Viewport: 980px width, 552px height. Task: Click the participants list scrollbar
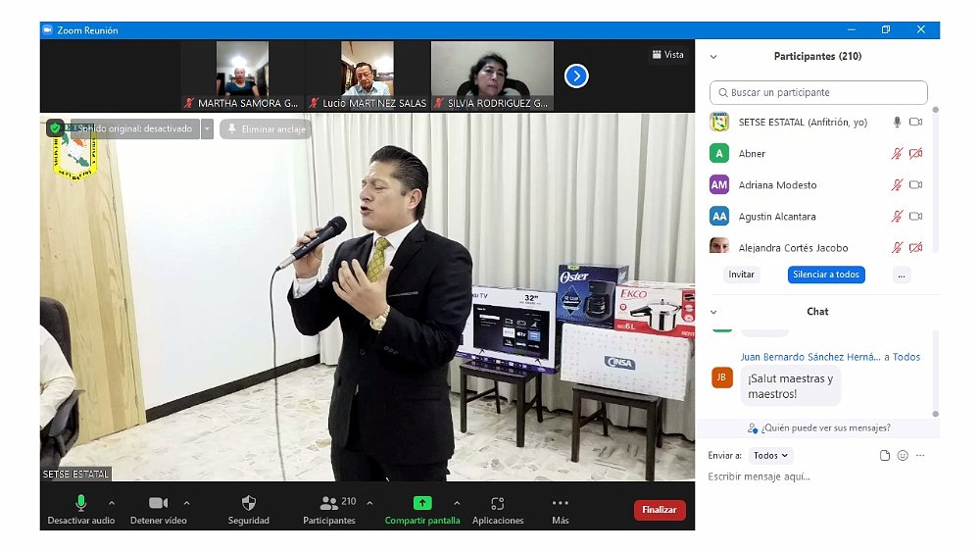coord(935,176)
